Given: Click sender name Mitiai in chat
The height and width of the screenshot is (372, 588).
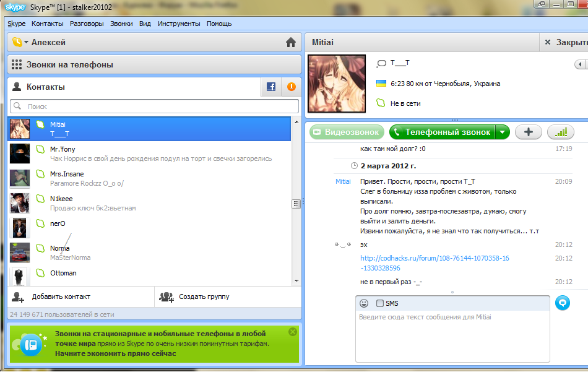Looking at the screenshot, I should 343,181.
